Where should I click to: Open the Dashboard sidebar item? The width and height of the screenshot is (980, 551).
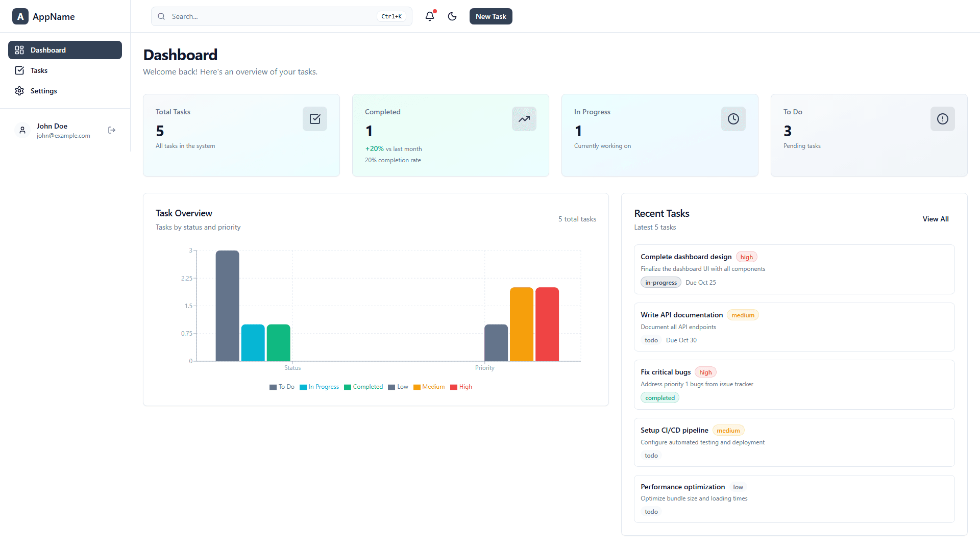coord(65,50)
